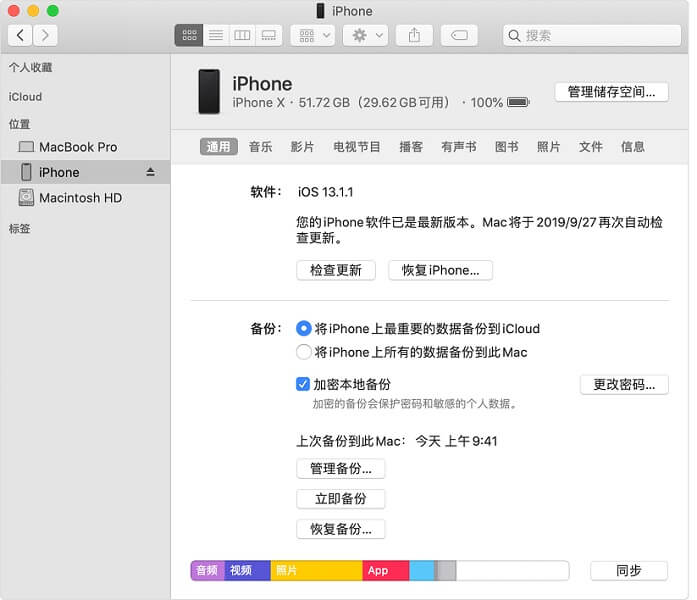Open the gear action menu
This screenshot has height=600, width=697.
(x=366, y=35)
